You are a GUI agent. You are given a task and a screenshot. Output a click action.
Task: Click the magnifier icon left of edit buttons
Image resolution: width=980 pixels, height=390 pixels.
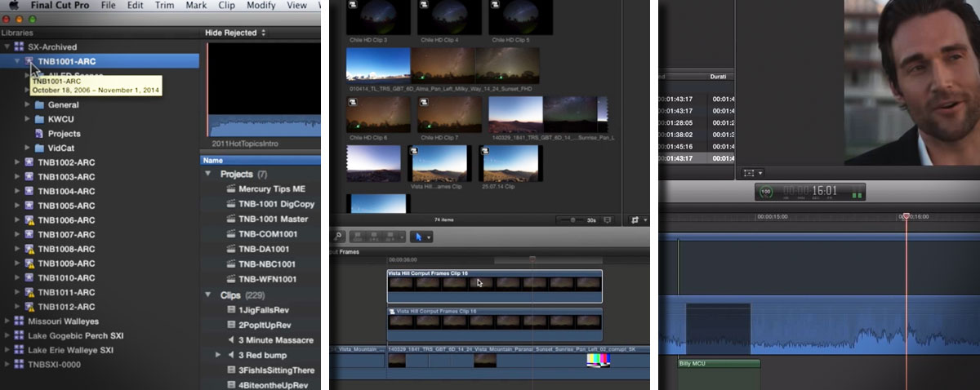(x=337, y=237)
